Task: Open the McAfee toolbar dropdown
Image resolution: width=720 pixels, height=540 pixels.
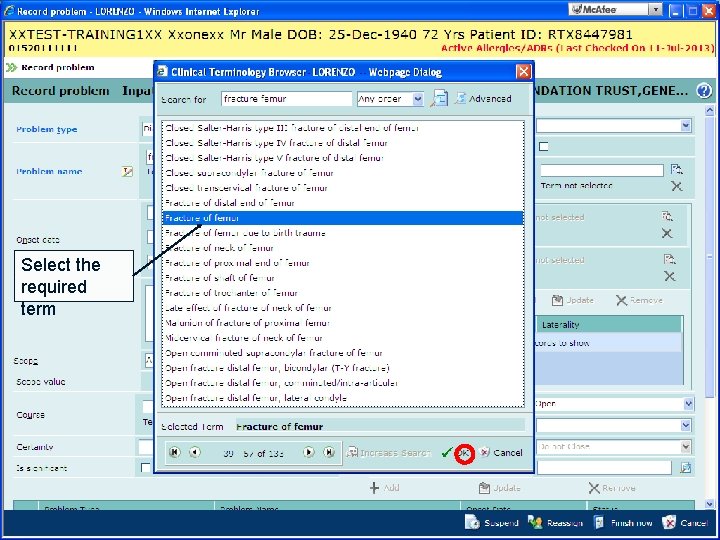Action: (x=656, y=9)
